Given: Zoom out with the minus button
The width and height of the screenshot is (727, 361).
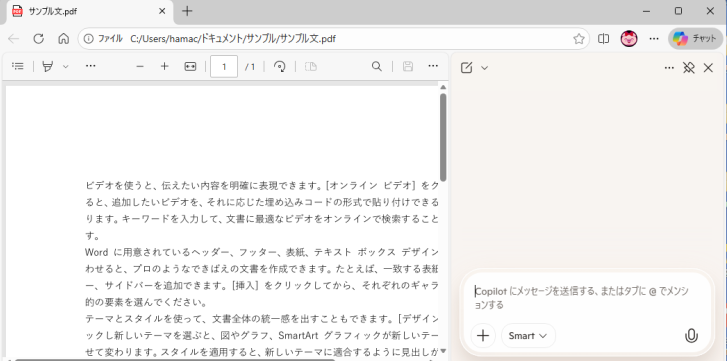Looking at the screenshot, I should tap(140, 66).
